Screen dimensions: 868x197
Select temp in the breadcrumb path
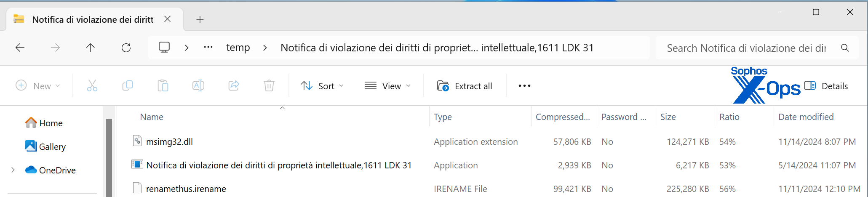pyautogui.click(x=238, y=48)
